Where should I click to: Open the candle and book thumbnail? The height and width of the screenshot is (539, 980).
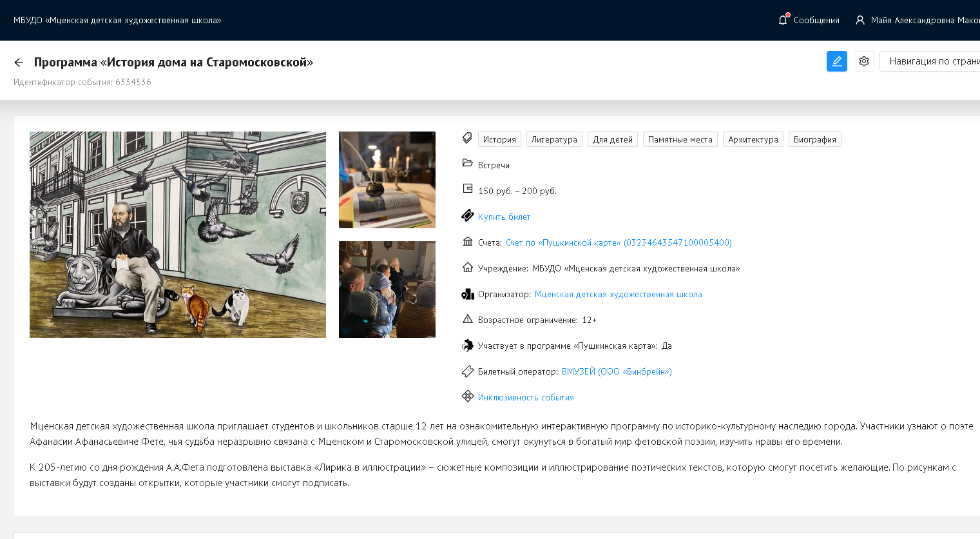point(387,180)
